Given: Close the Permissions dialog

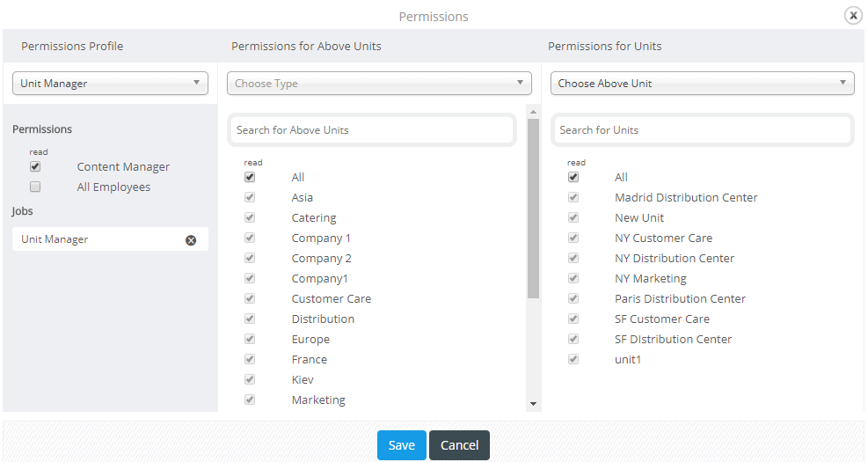Looking at the screenshot, I should coord(853,16).
